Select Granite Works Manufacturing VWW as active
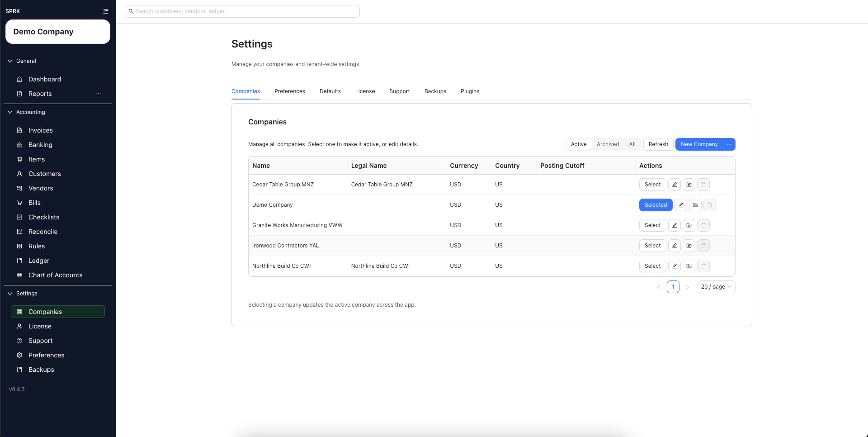Image resolution: width=868 pixels, height=437 pixels. click(652, 225)
